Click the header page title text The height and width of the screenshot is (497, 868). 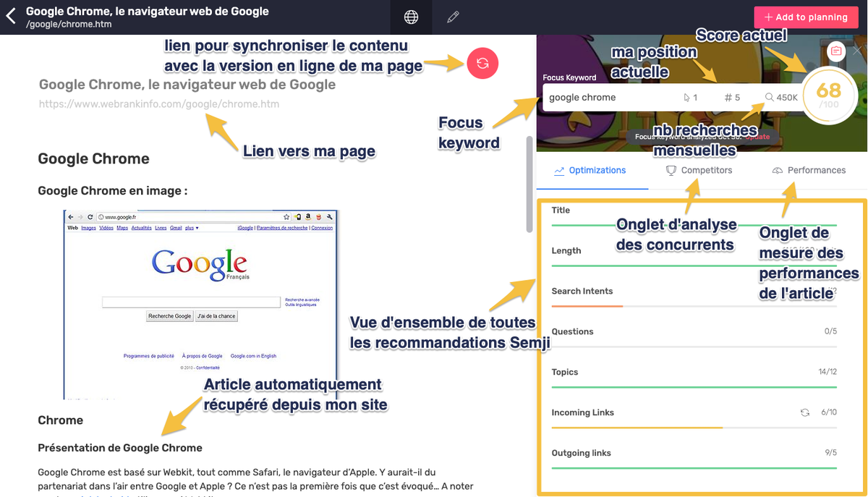(x=148, y=12)
